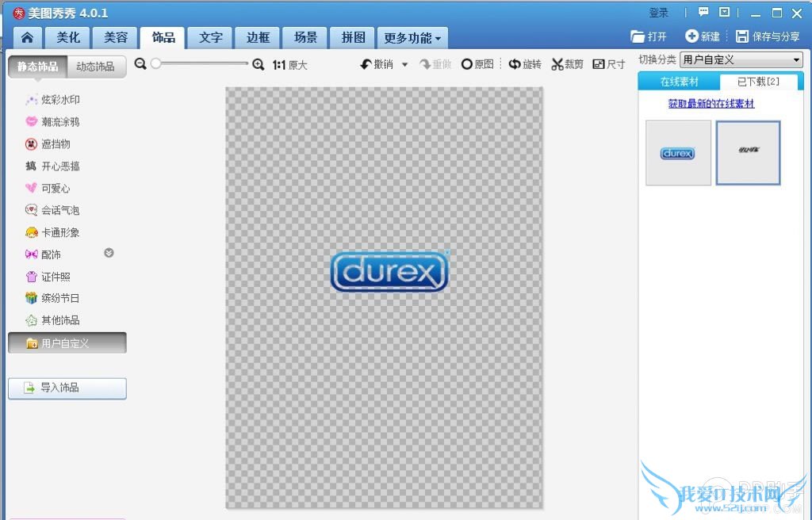Expand the 更多功能 dropdown menu
The width and height of the screenshot is (812, 520).
(x=412, y=37)
